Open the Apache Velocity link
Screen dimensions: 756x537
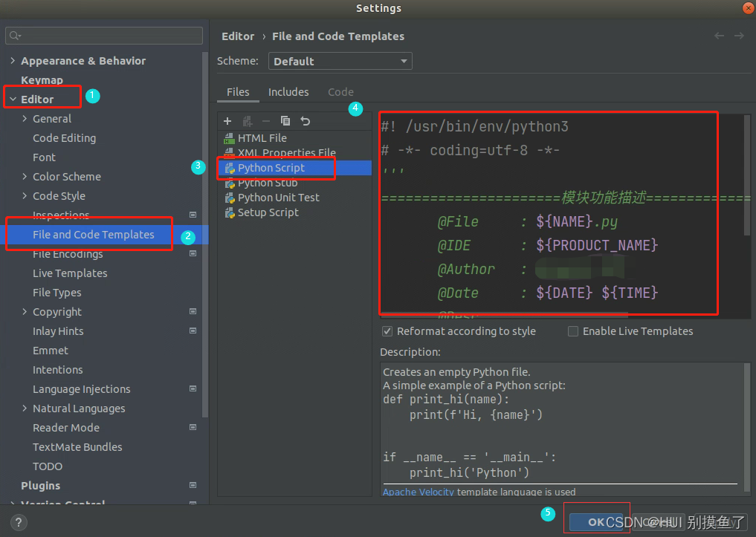(x=418, y=492)
